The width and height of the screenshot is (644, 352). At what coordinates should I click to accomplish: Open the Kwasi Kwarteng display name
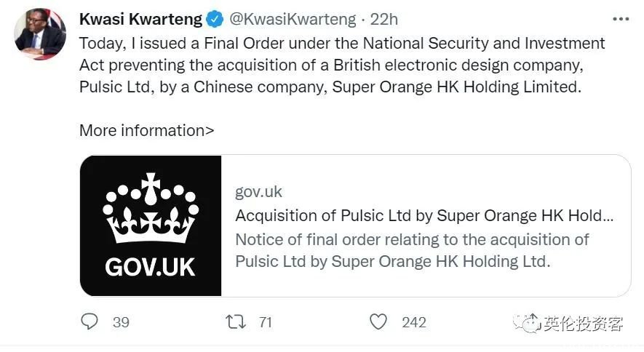click(x=140, y=20)
